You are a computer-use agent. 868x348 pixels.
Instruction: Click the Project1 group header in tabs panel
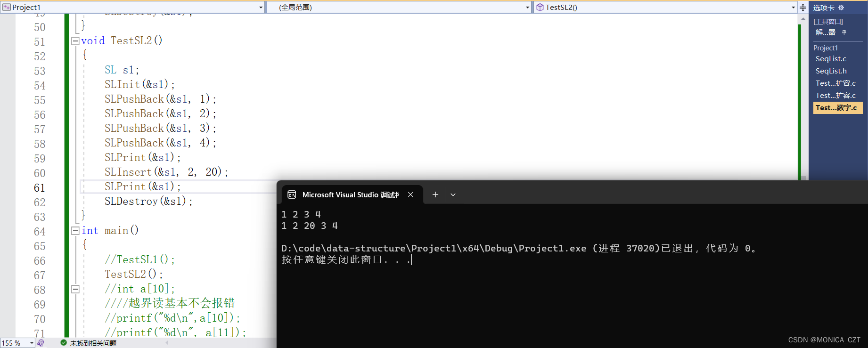coord(825,48)
